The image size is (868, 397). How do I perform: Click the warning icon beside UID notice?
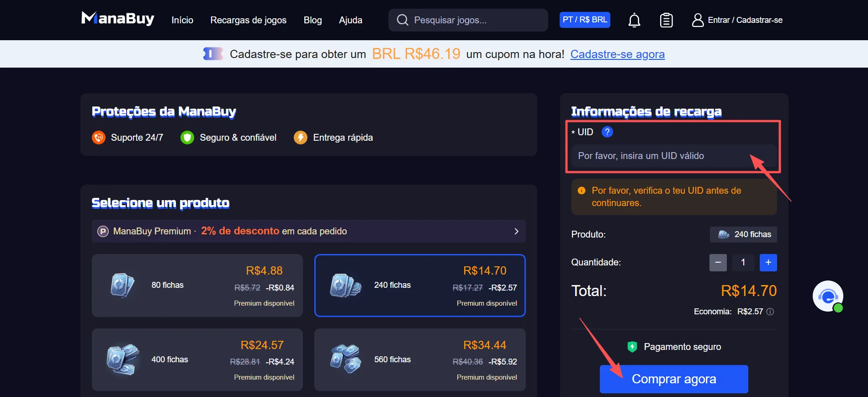tap(582, 191)
